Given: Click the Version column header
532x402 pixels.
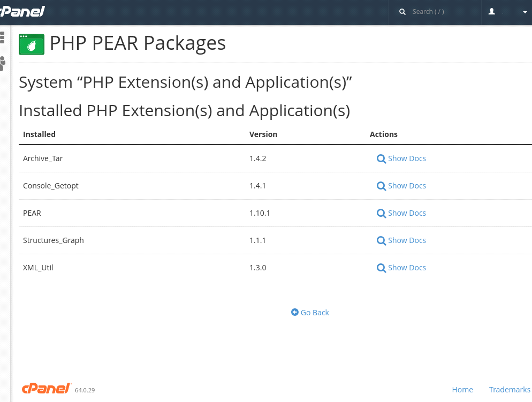Looking at the screenshot, I should pos(263,134).
